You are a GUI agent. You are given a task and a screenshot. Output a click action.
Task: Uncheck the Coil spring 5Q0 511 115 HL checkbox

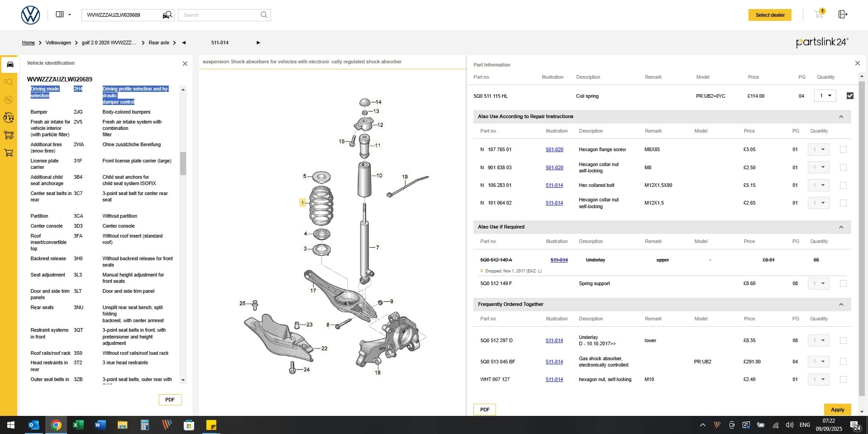(x=849, y=96)
